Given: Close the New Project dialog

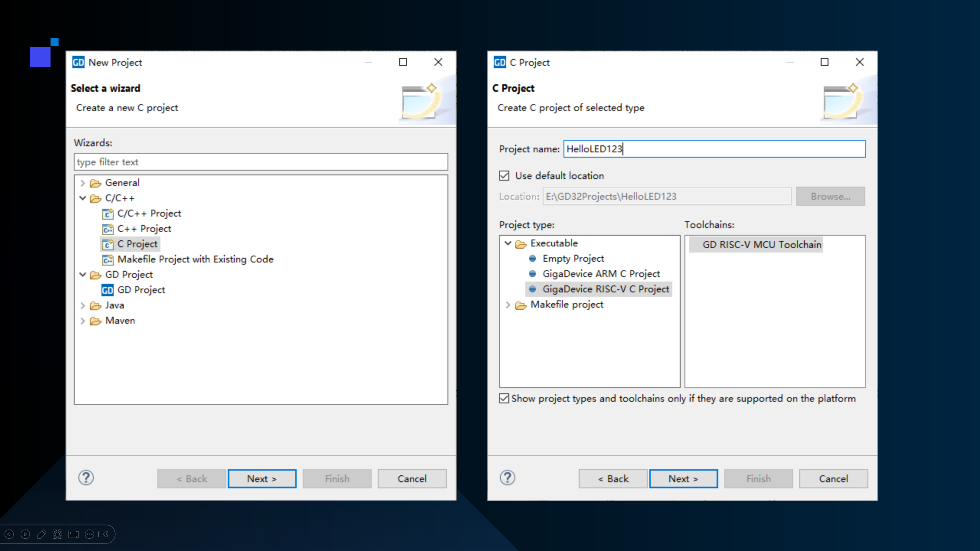Looking at the screenshot, I should (438, 62).
